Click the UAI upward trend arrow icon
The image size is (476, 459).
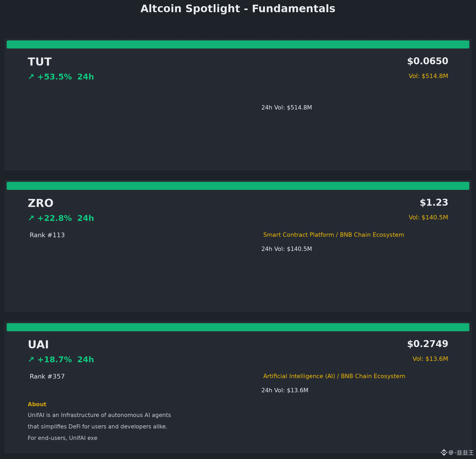click(x=31, y=359)
